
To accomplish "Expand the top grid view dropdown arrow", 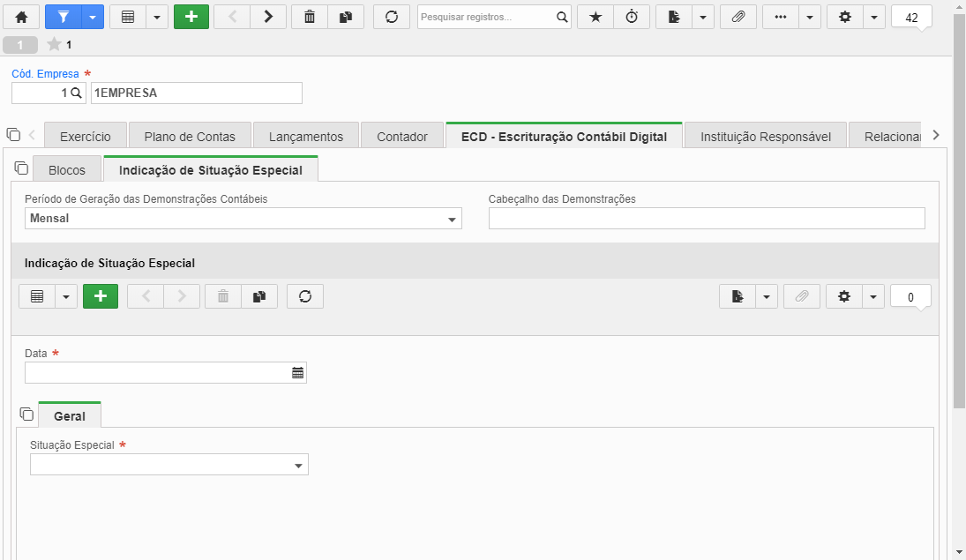I will coord(156,18).
